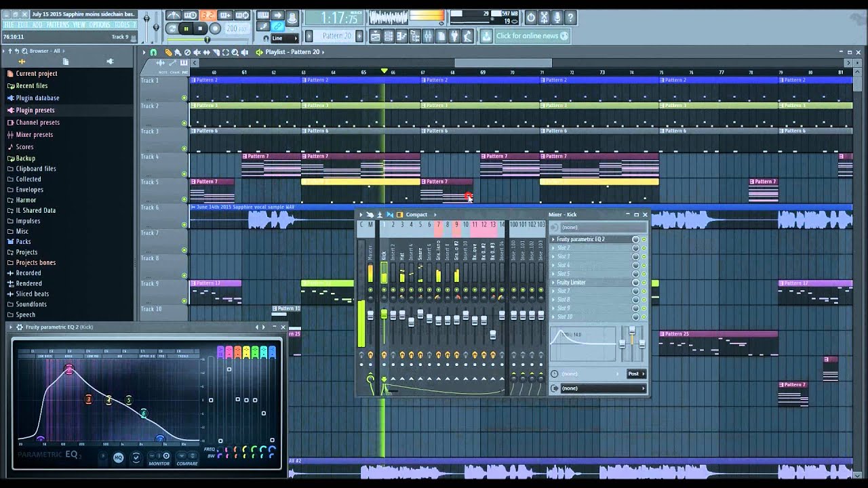Viewport: 868px width, 488px height.
Task: Select the playlist zoom magnifier tool
Action: pos(235,52)
